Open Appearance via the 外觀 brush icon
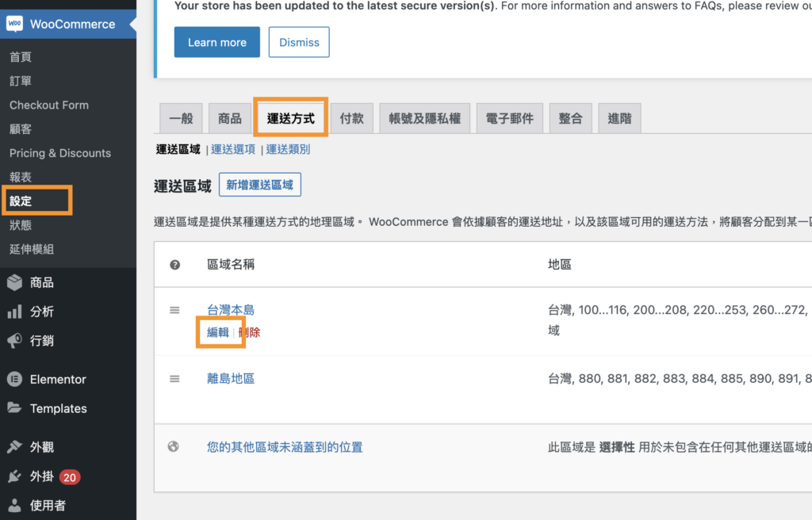 [x=13, y=447]
